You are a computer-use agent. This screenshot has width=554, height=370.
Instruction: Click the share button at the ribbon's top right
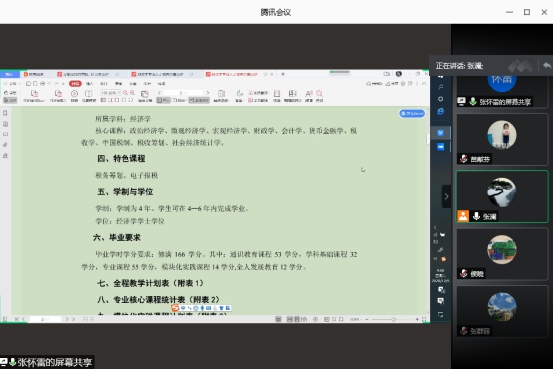coord(393,84)
